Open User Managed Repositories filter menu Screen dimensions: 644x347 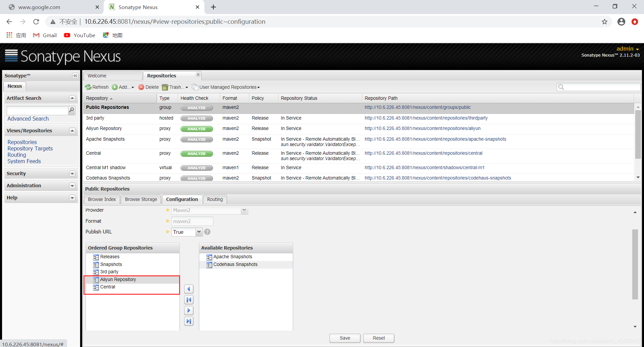click(226, 87)
